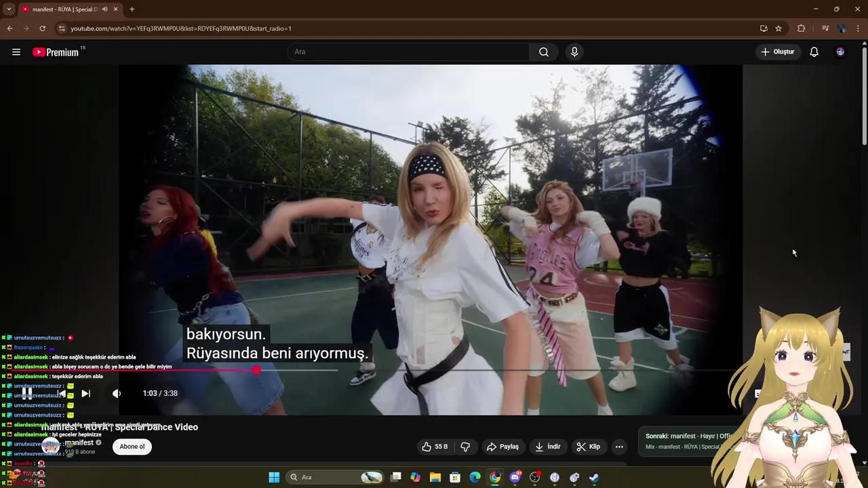This screenshot has width=868, height=488.
Task: Open the YouTube account avatar menu
Action: (840, 52)
